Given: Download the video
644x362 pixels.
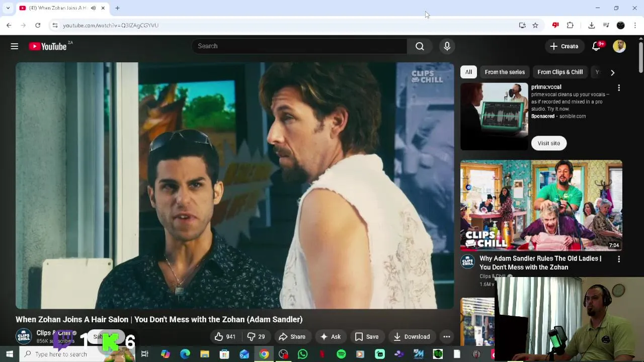Looking at the screenshot, I should [412, 337].
